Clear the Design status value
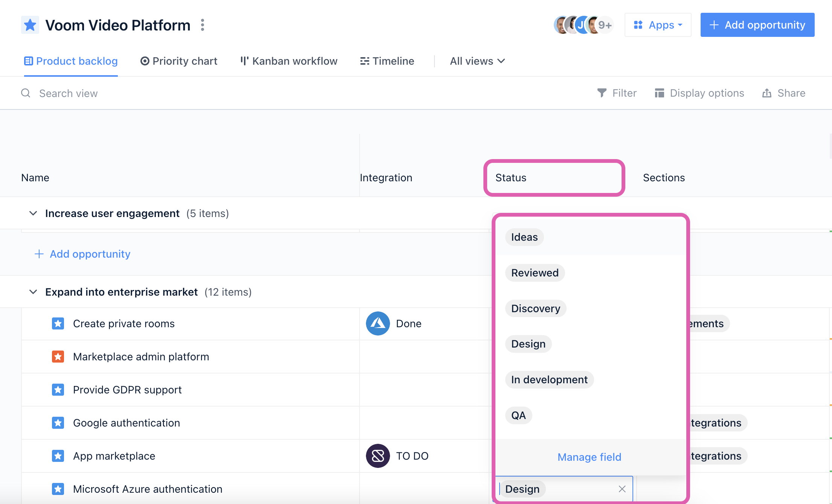832x504 pixels. 622,489
